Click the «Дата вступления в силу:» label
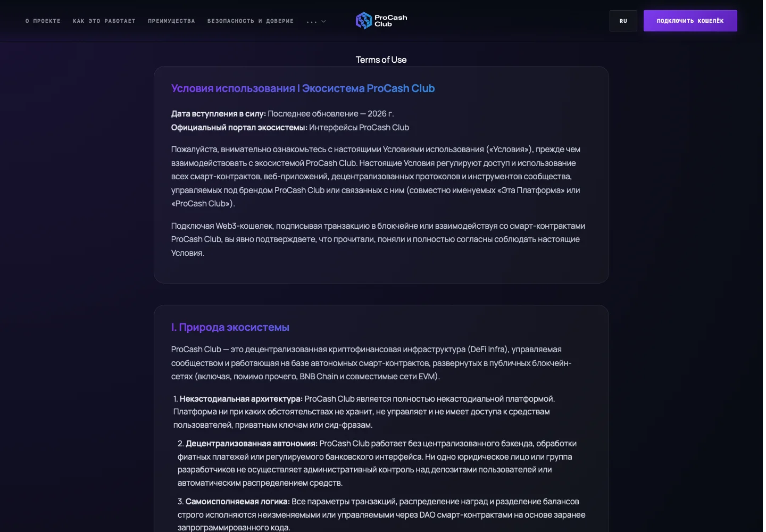This screenshot has width=766, height=532. pos(218,114)
